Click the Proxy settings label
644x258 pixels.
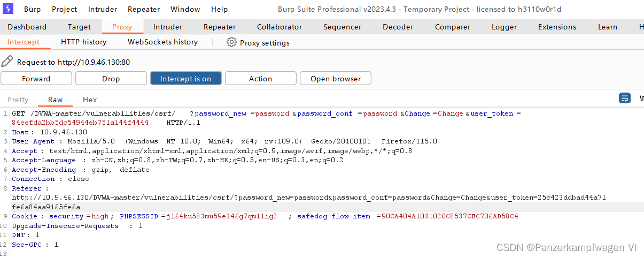(265, 43)
